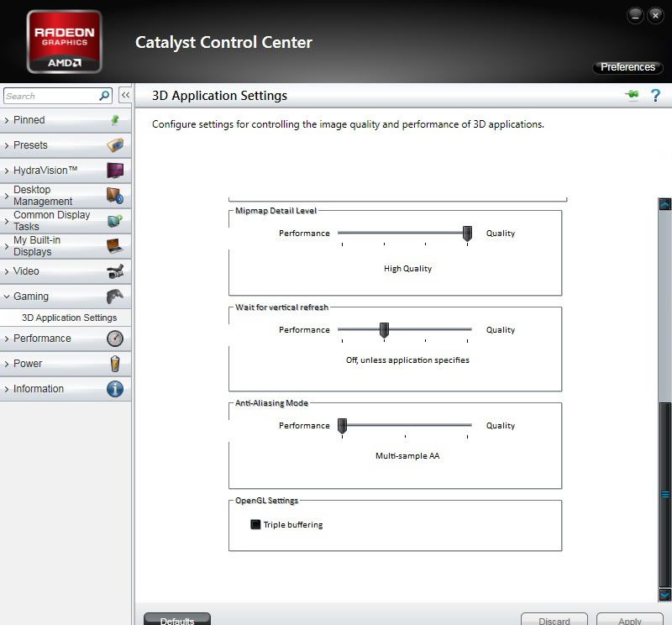The height and width of the screenshot is (625, 672).
Task: Open the Pinned menu item
Action: [x=66, y=120]
